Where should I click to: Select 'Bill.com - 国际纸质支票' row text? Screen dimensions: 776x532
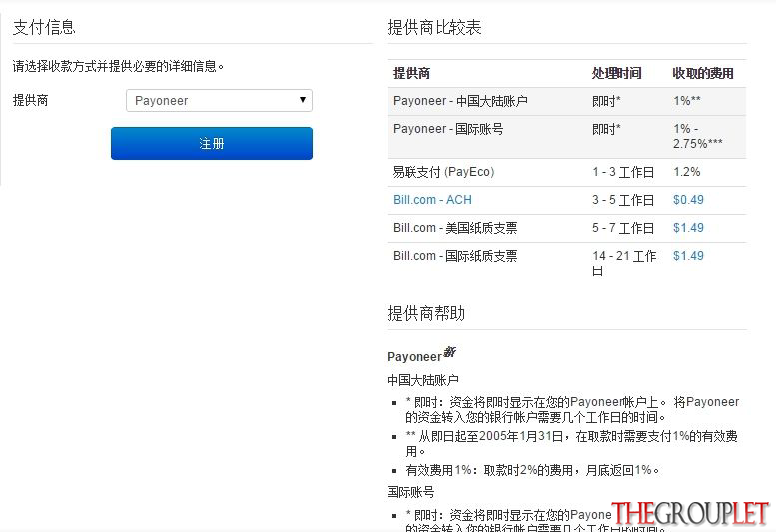(x=455, y=256)
